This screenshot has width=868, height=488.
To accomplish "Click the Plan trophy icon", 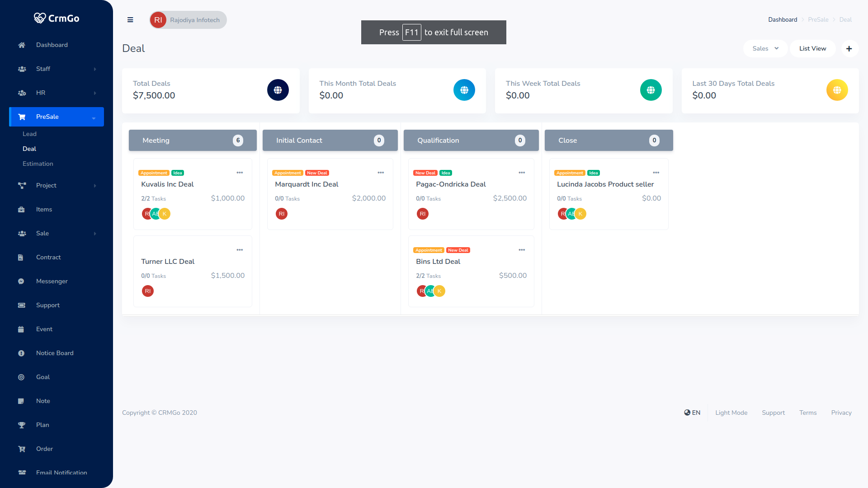I will coord(21,425).
